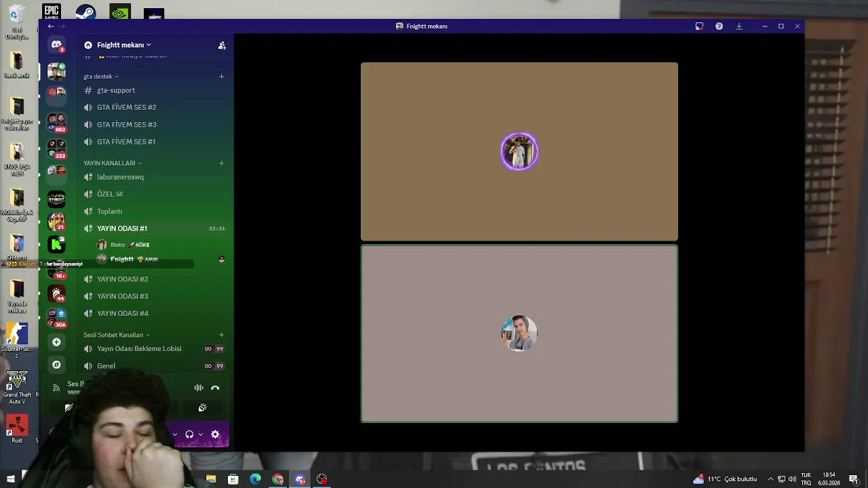Screen dimensions: 868x488
Task: Open Discover servers compass icon
Action: [x=56, y=365]
